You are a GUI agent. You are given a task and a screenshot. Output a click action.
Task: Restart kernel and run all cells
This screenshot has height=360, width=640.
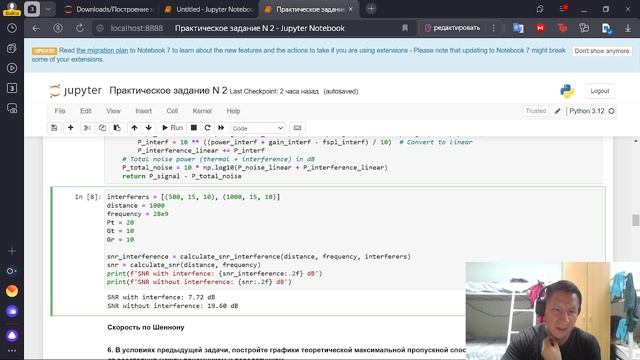pos(221,128)
